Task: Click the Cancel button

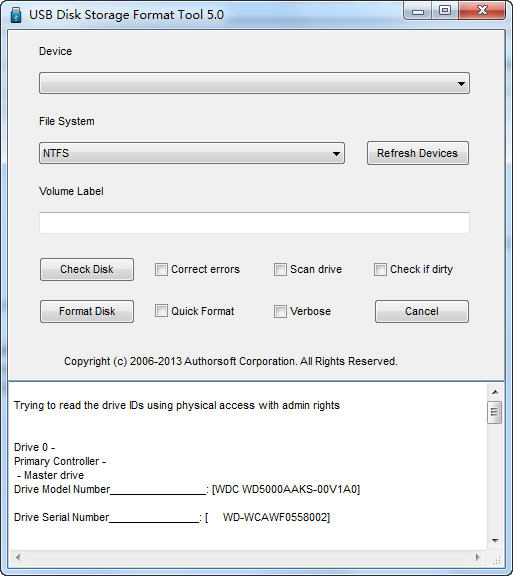Action: click(x=422, y=312)
